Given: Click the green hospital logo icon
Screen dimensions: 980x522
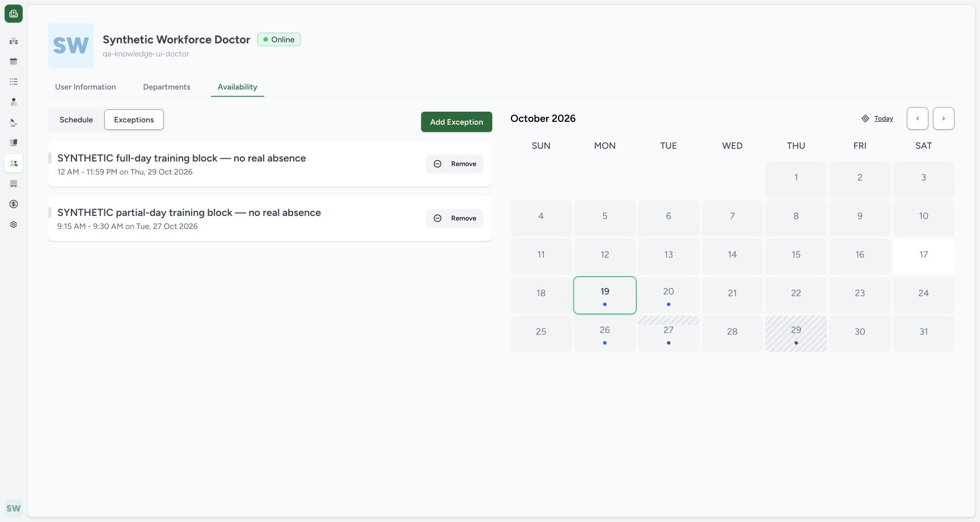Looking at the screenshot, I should [x=14, y=14].
